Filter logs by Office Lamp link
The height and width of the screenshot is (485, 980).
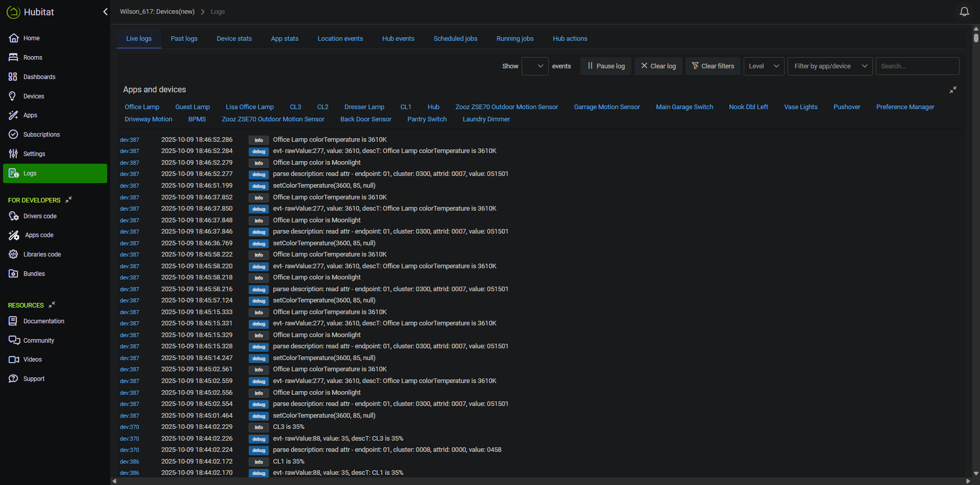tap(142, 107)
